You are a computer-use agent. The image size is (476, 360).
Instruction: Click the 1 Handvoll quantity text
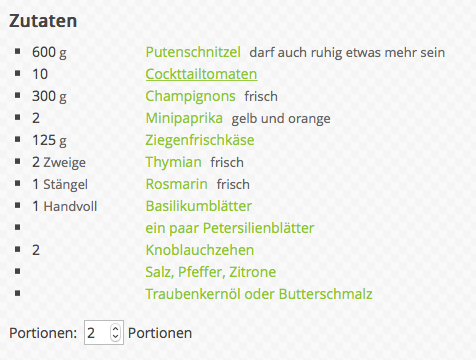tap(65, 206)
